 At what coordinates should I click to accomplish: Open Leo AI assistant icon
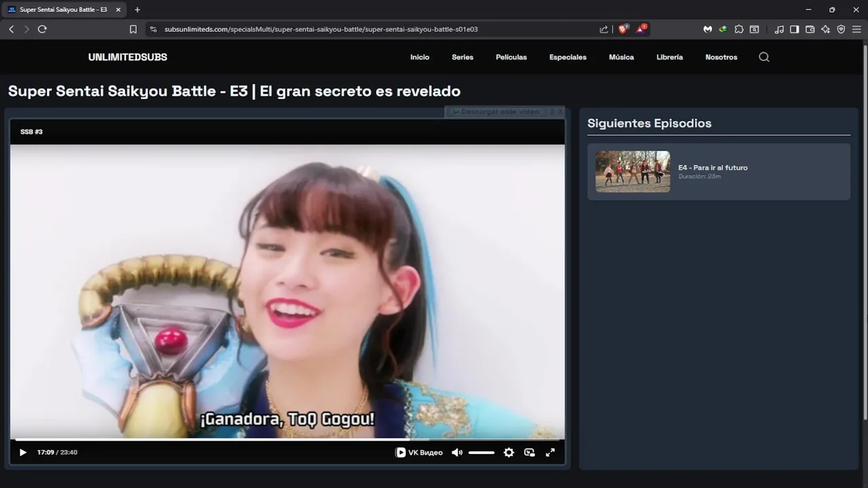pyautogui.click(x=825, y=29)
